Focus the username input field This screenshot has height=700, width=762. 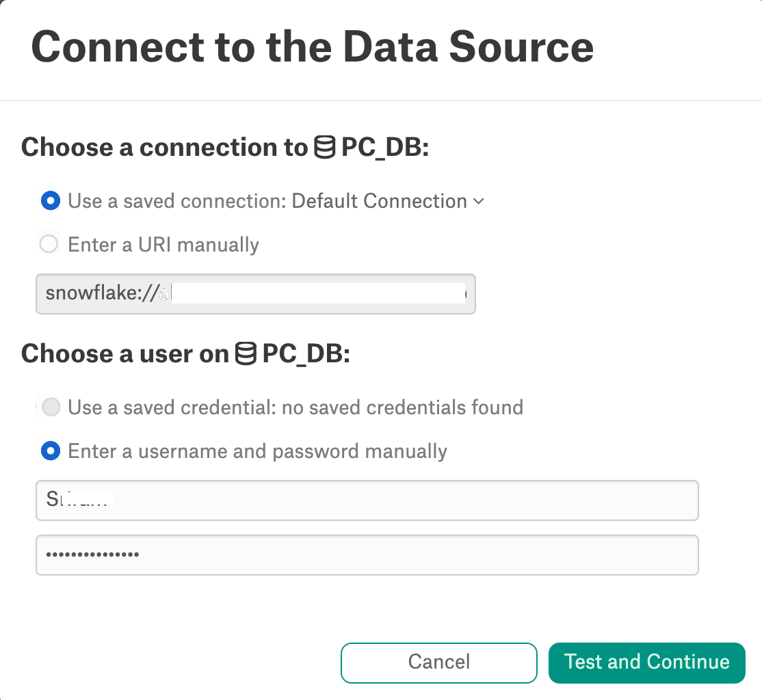click(367, 500)
